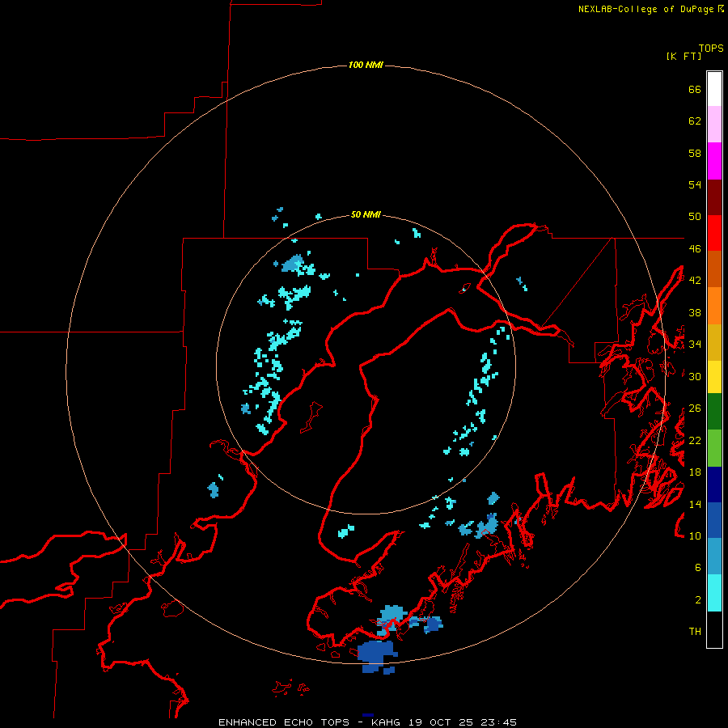Click the 62 value on the scale
Screen dimensions: 728x728
695,121
